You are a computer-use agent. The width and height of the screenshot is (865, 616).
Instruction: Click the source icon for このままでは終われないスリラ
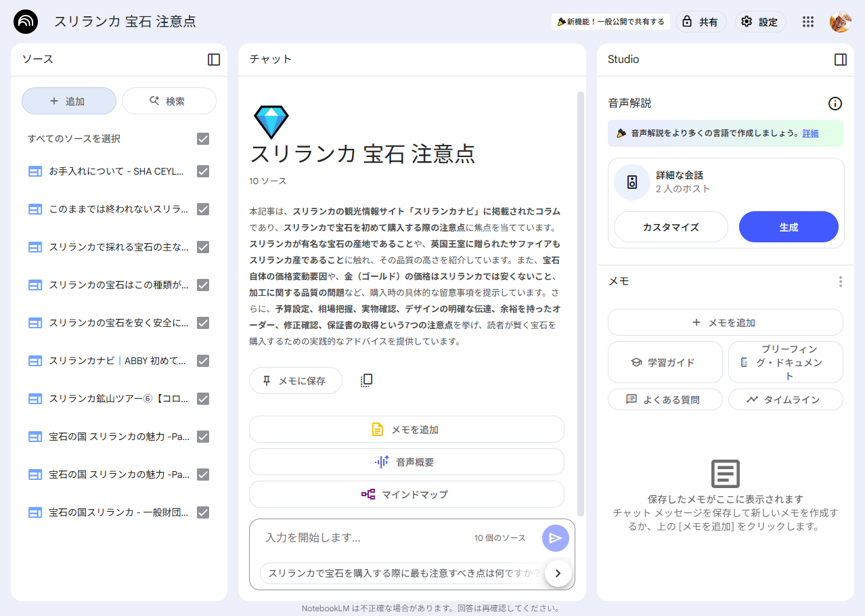(35, 209)
